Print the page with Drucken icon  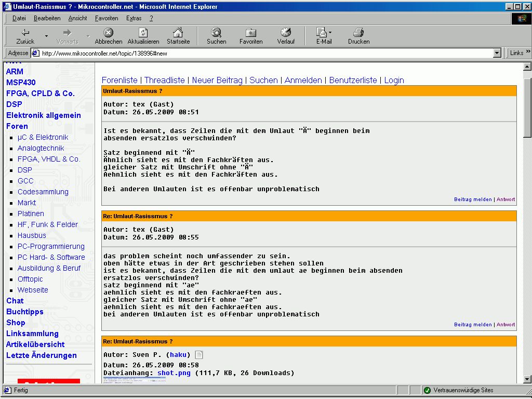tap(358, 33)
